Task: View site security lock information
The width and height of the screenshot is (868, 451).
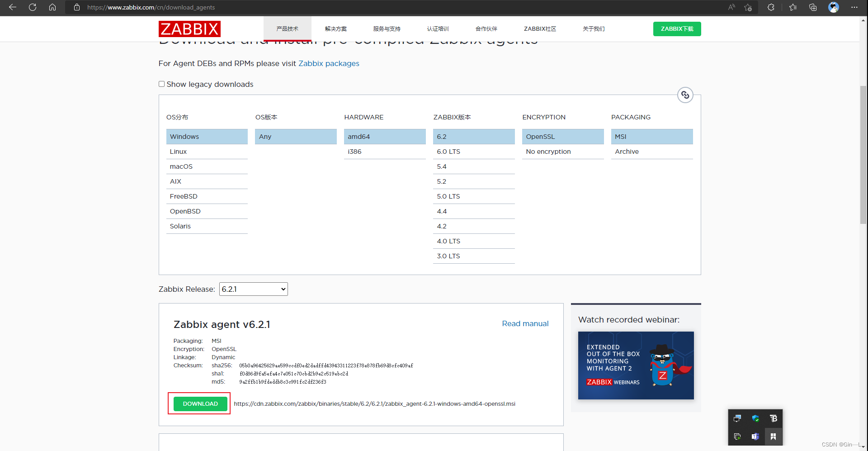Action: tap(77, 7)
